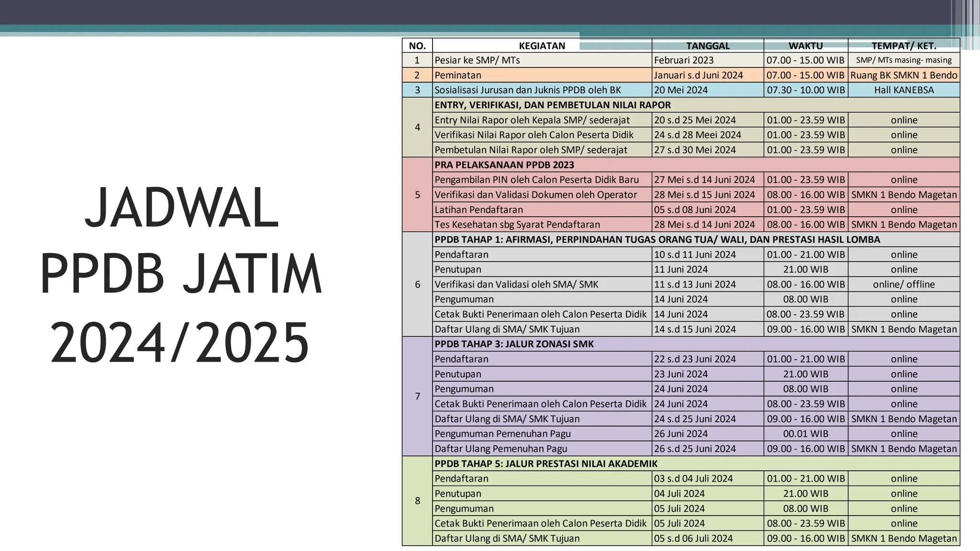This screenshot has height=551, width=980.
Task: Click 'Tes Kesehatan sbg Syarat Pendaftaran'
Action: tap(542, 224)
